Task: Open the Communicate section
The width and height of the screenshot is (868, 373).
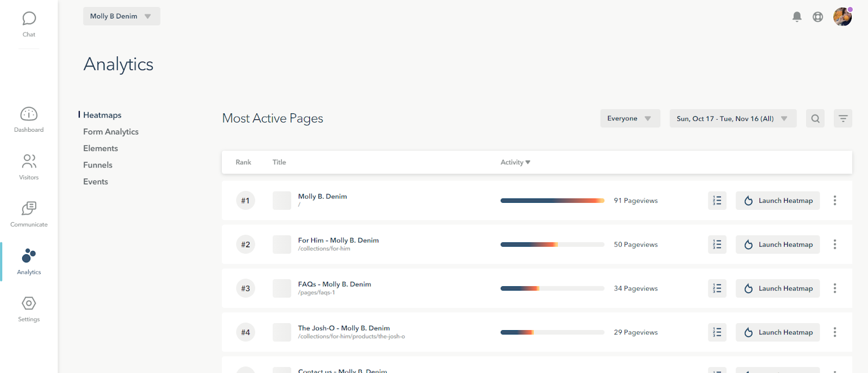Action: tap(29, 215)
